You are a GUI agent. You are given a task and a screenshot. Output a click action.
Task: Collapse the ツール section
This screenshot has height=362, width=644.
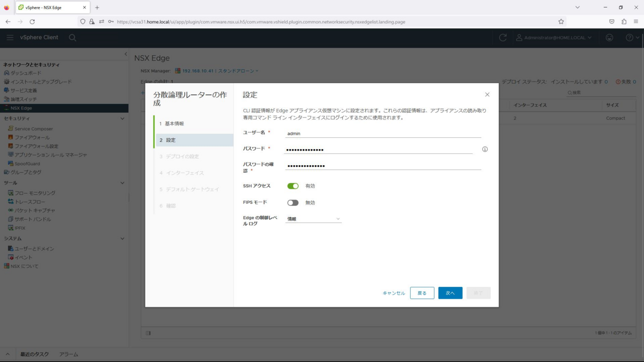tap(122, 183)
